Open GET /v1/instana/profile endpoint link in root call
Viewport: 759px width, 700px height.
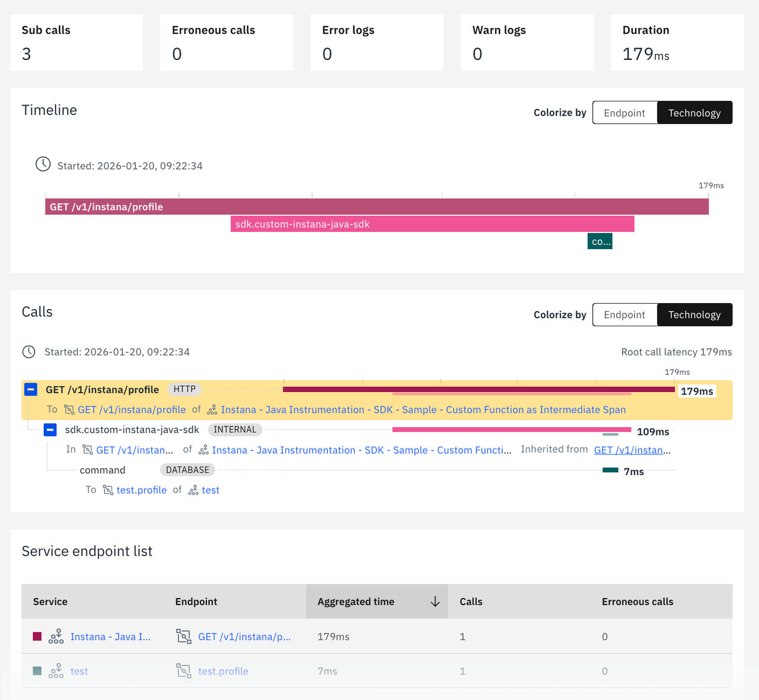coord(132,410)
